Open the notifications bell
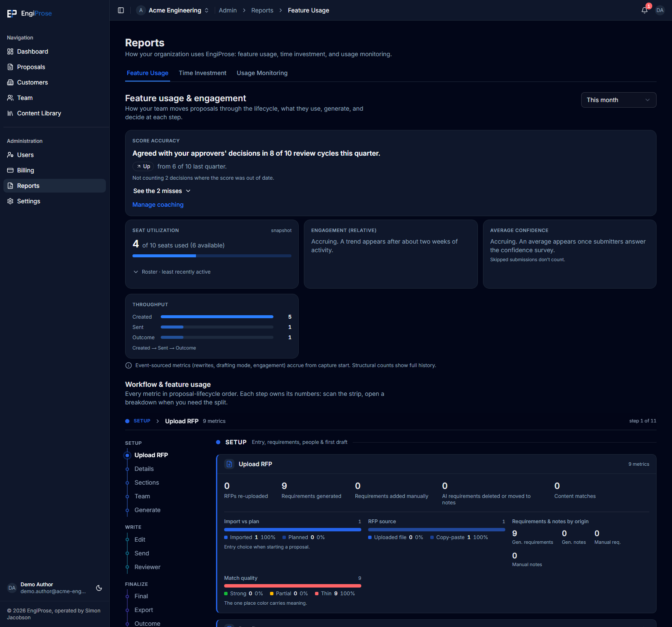The width and height of the screenshot is (672, 627). pos(645,10)
